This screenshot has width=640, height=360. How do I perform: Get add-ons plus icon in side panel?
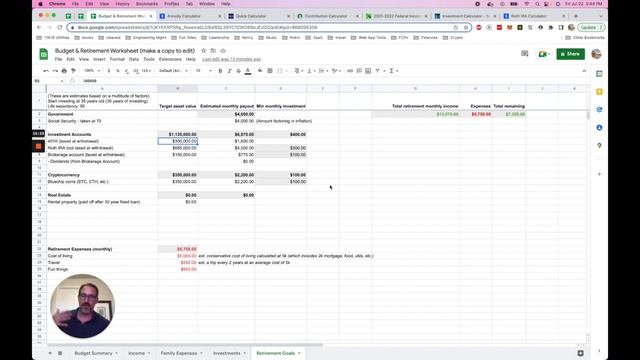point(599,174)
